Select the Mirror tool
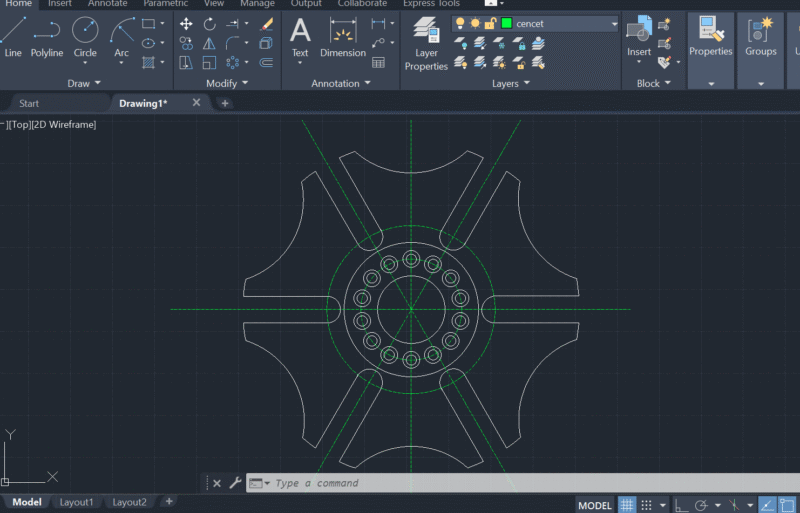This screenshot has width=800, height=513. pos(209,43)
